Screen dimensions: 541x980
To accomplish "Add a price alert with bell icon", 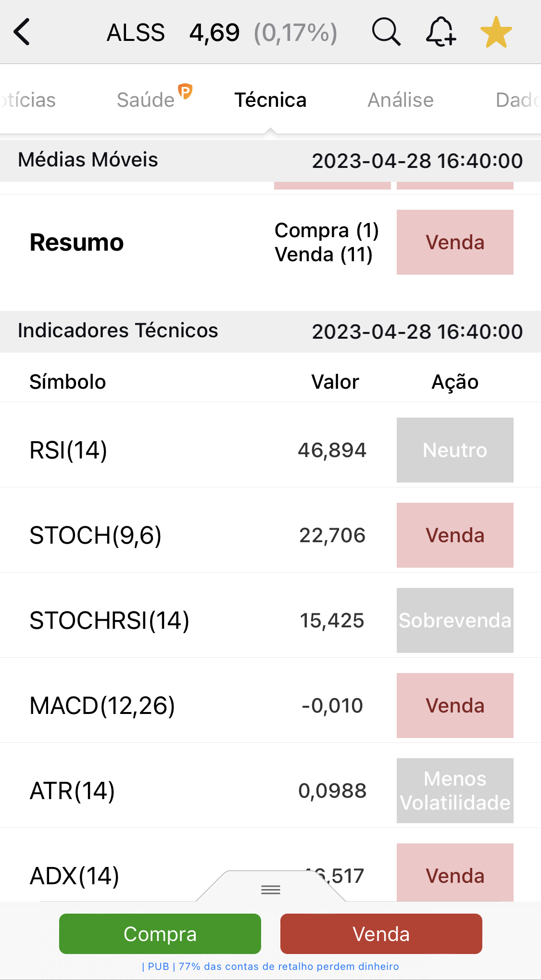I will point(440,32).
